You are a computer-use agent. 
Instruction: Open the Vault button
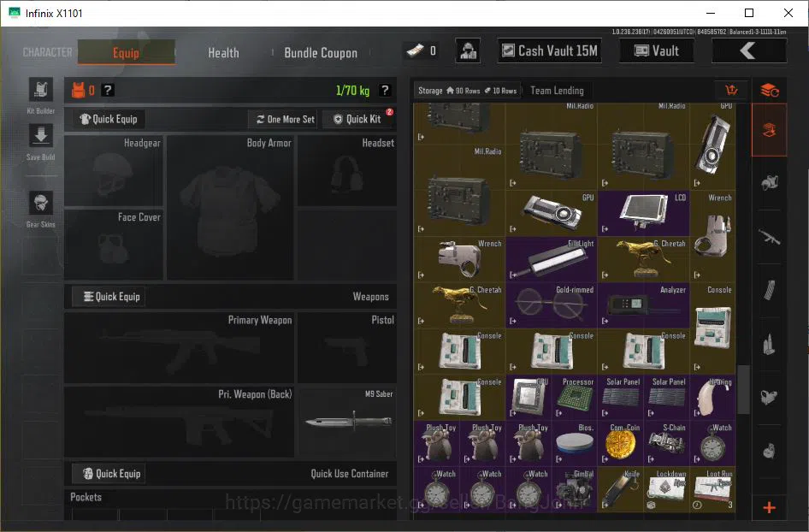click(x=656, y=50)
